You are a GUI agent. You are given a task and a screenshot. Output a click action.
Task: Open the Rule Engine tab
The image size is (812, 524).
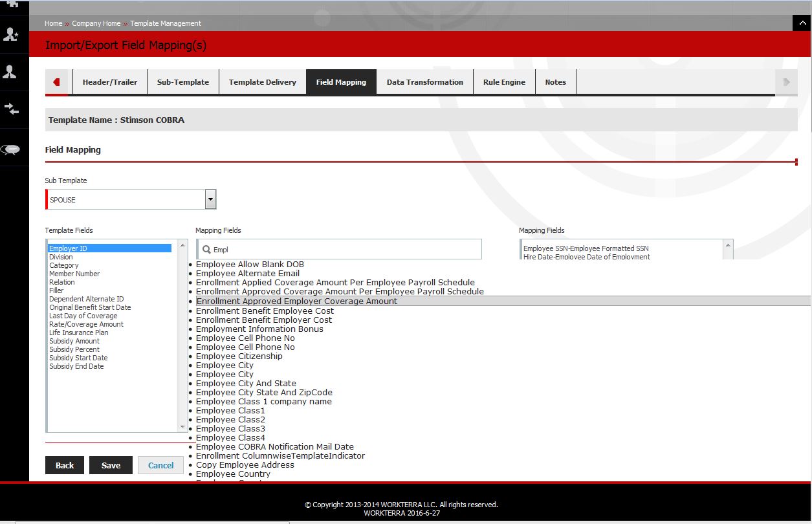click(x=504, y=82)
